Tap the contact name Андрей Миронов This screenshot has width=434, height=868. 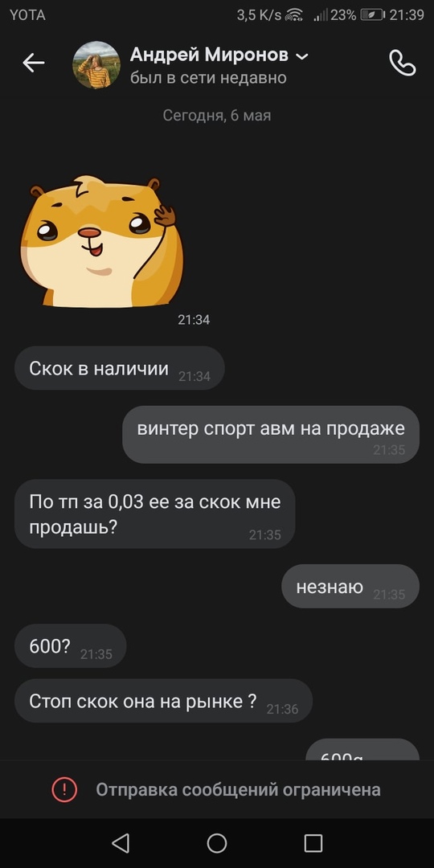click(209, 55)
